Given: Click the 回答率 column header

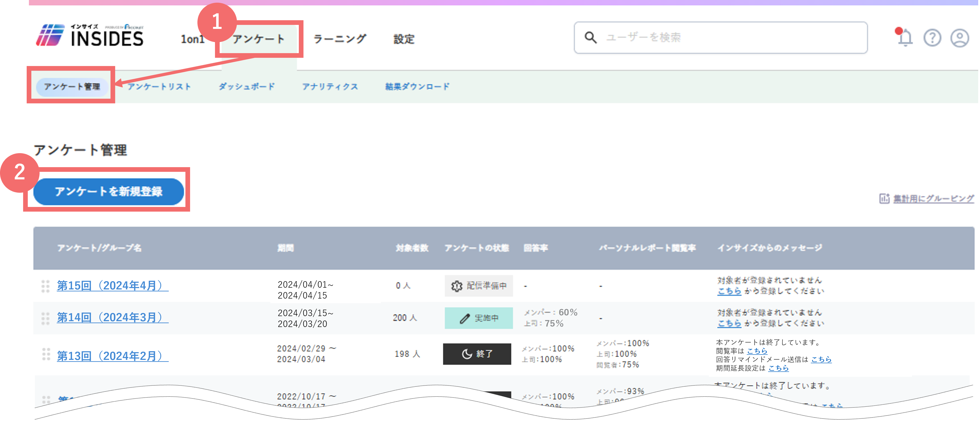Looking at the screenshot, I should tap(536, 248).
